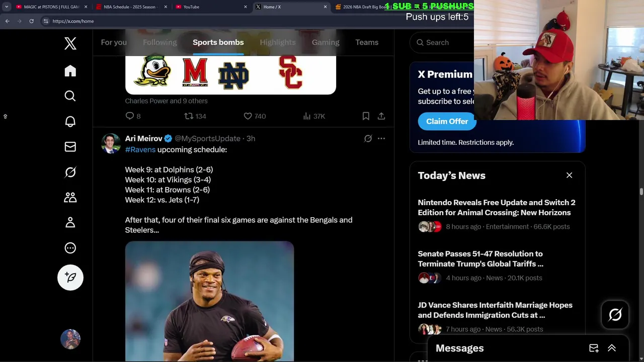Close the MAGIC at PISTONS tab
The height and width of the screenshot is (362, 644).
pos(86,7)
